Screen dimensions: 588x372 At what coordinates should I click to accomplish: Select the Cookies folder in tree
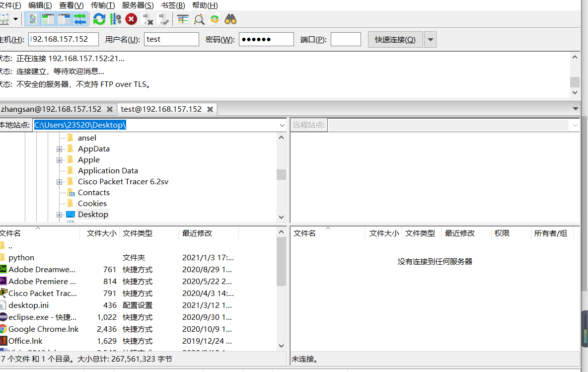click(92, 203)
